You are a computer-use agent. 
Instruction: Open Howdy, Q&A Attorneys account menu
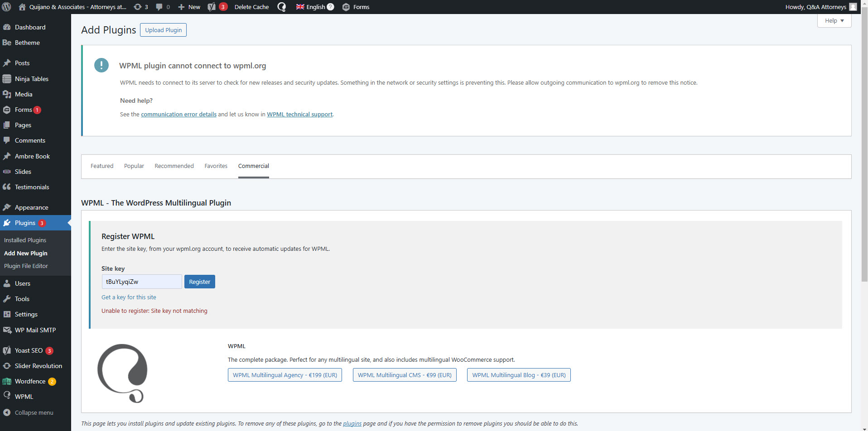point(821,7)
